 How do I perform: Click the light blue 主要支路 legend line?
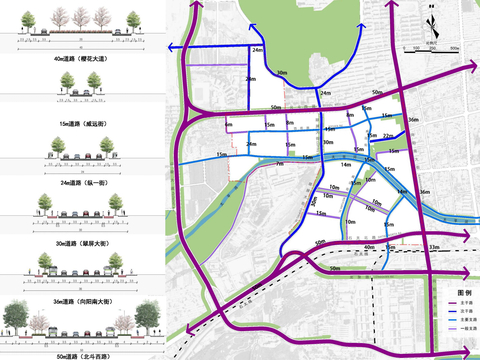pyautogui.click(x=452, y=320)
